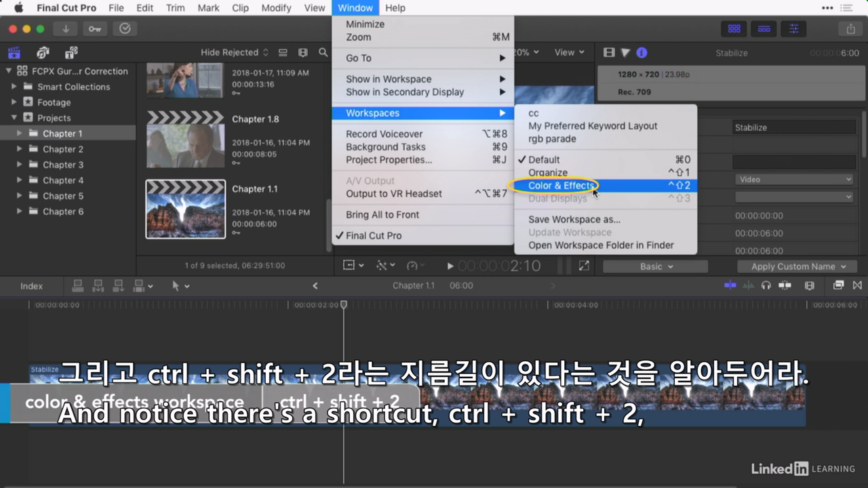Open Record Voiceover from Window menu

point(423,134)
